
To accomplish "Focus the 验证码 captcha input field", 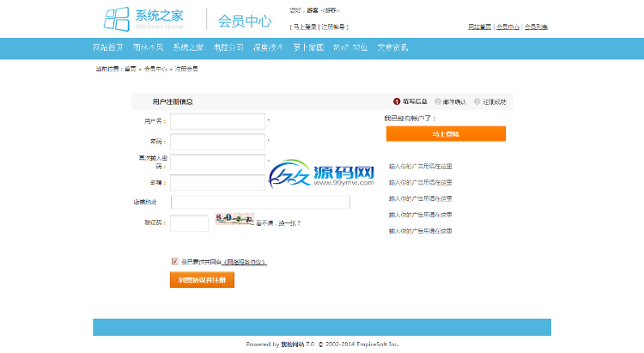I will pyautogui.click(x=190, y=223).
